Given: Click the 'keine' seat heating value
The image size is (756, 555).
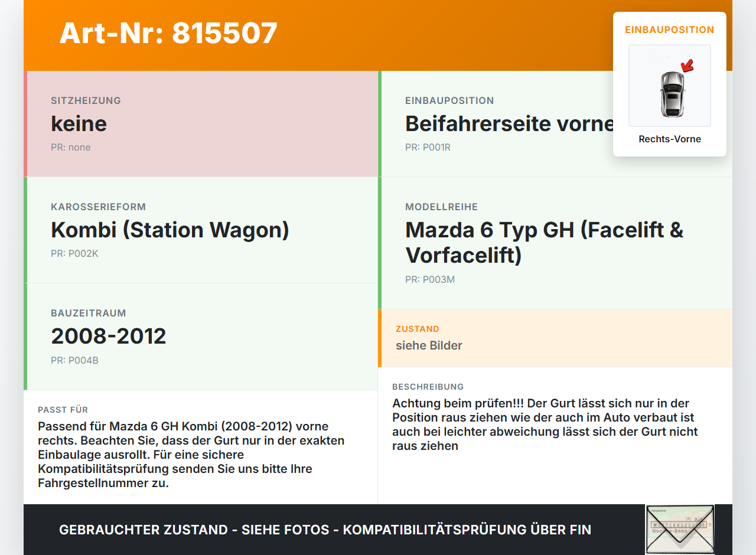Looking at the screenshot, I should click(79, 123).
